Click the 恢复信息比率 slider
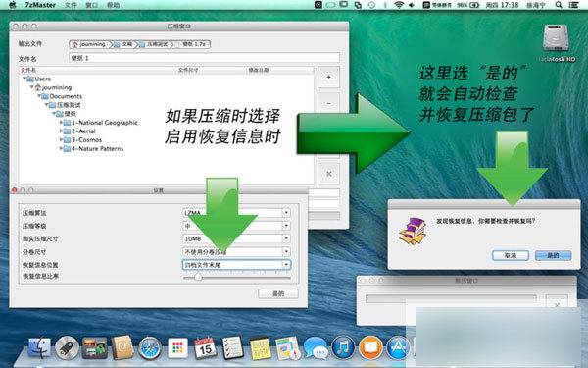Viewport: 588px width, 368px height. click(236, 278)
